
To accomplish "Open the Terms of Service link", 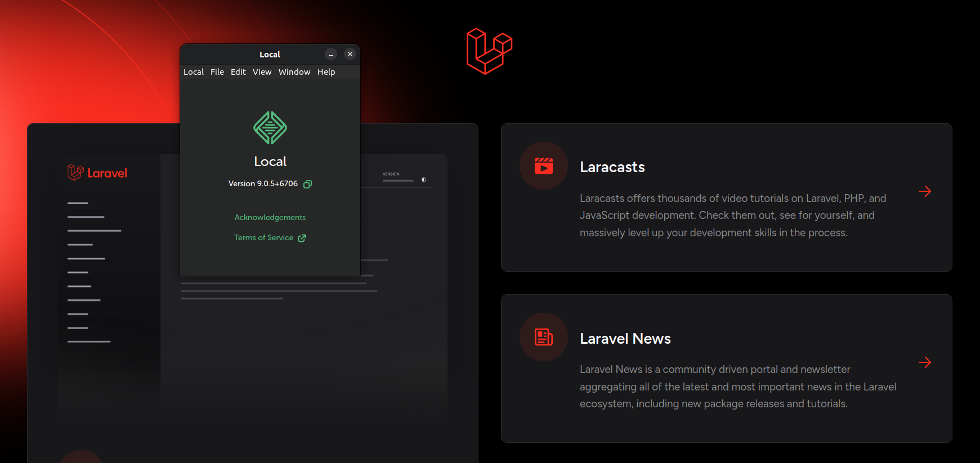I will click(x=263, y=237).
